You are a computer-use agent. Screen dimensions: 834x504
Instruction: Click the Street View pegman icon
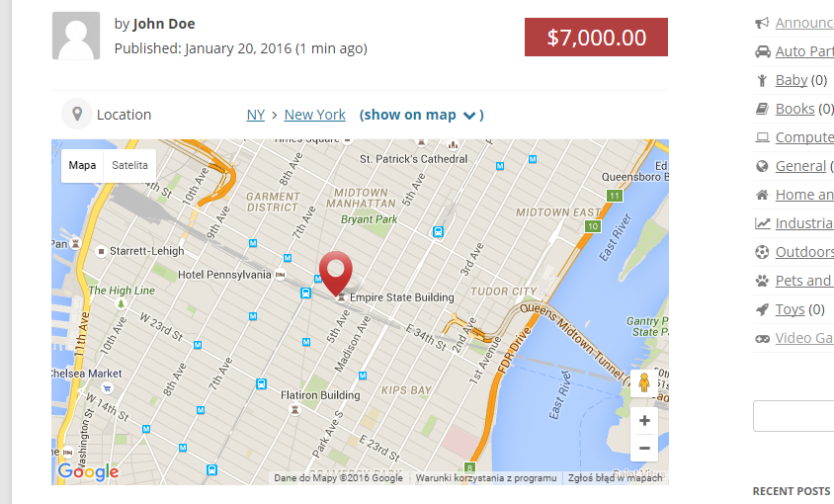tap(644, 382)
